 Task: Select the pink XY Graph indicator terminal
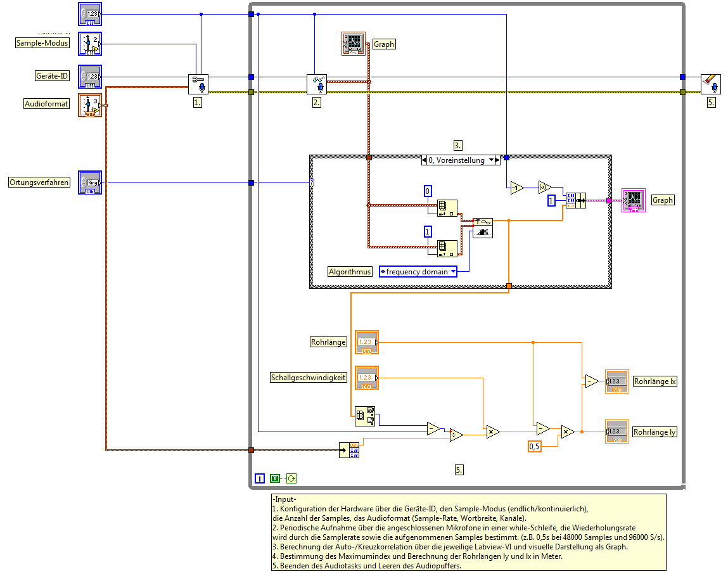634,200
